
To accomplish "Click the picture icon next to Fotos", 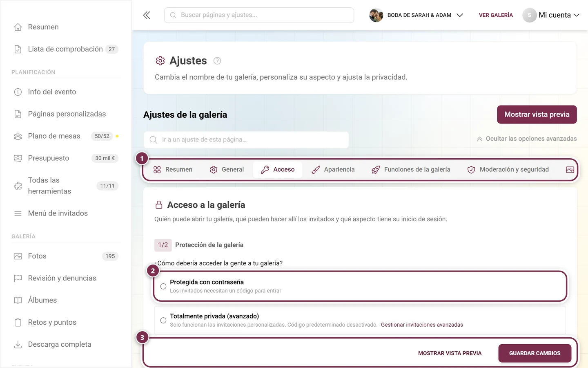I will 18,256.
